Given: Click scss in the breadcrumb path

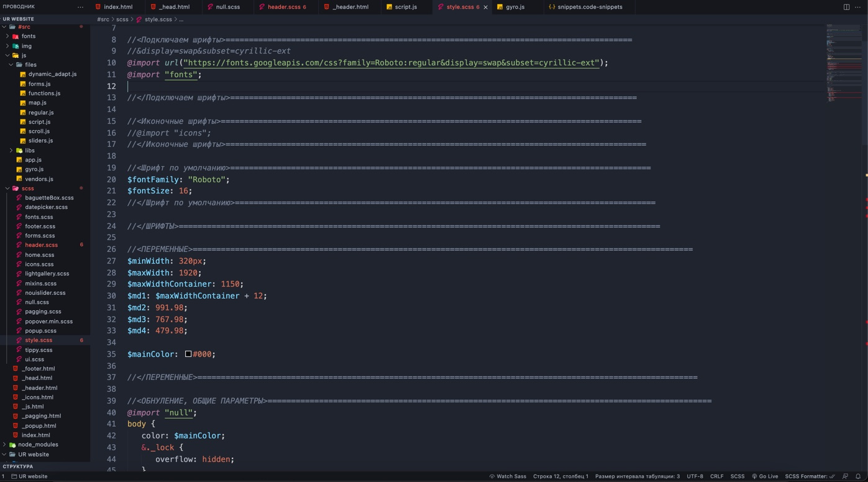Looking at the screenshot, I should [122, 19].
